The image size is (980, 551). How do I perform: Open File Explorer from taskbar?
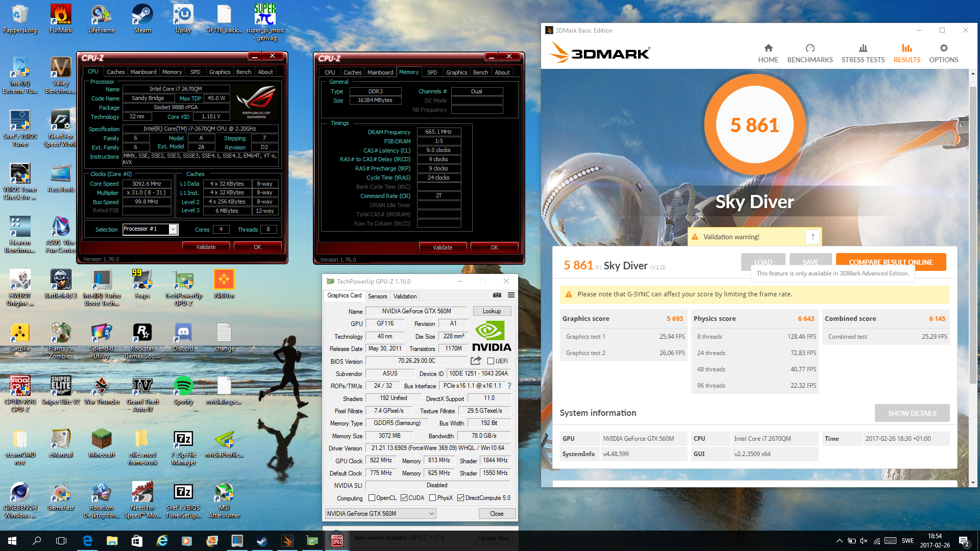click(x=112, y=541)
